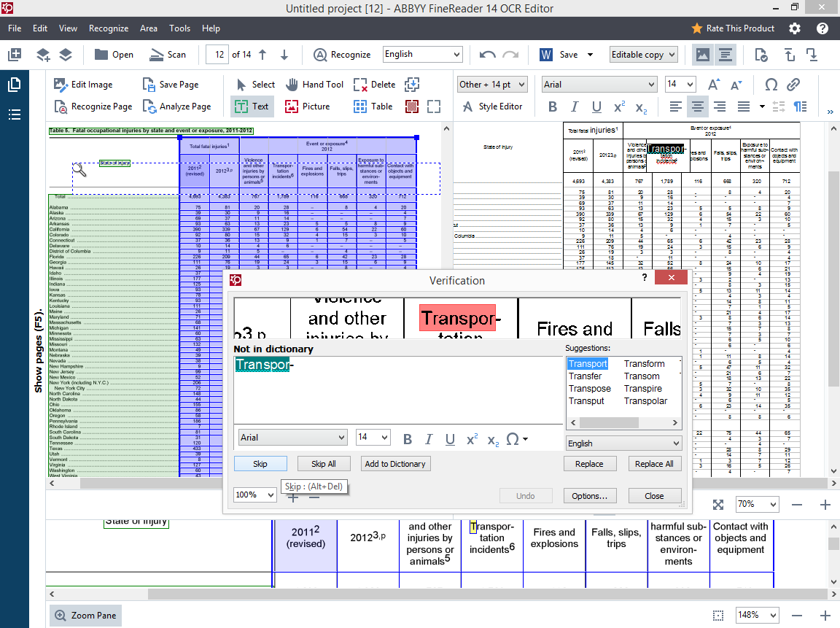
Task: Click the Replace button
Action: tap(589, 463)
